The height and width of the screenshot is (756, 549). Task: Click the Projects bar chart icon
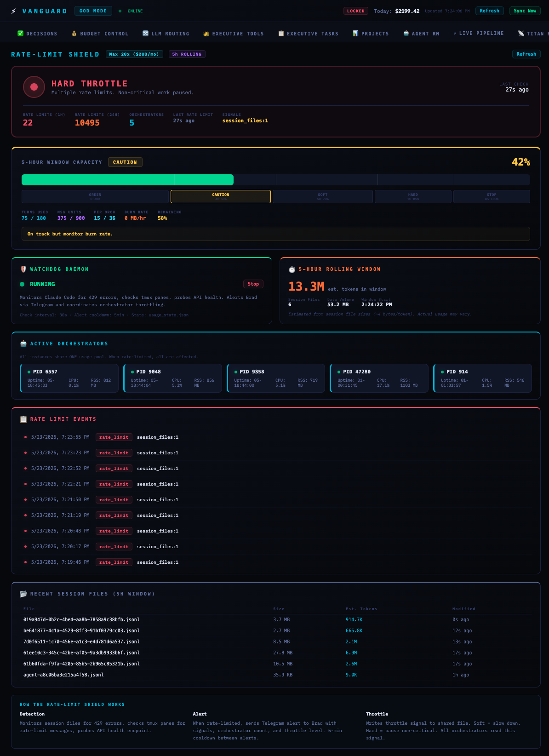click(355, 34)
